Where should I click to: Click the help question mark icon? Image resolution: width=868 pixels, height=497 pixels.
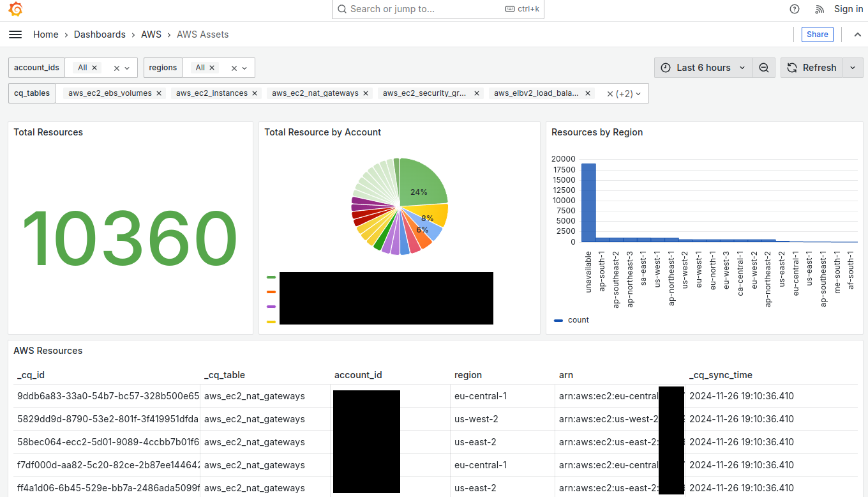pos(794,9)
